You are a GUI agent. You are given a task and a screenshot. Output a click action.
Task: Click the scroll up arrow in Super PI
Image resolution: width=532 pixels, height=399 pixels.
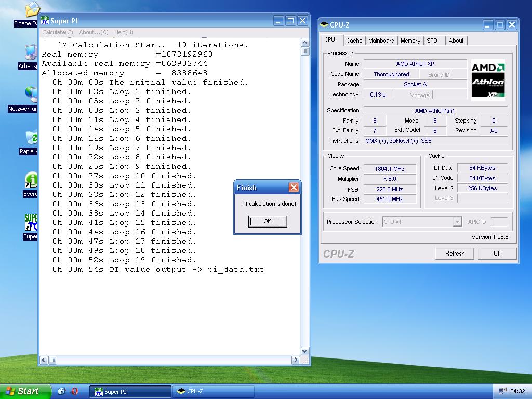[304, 42]
